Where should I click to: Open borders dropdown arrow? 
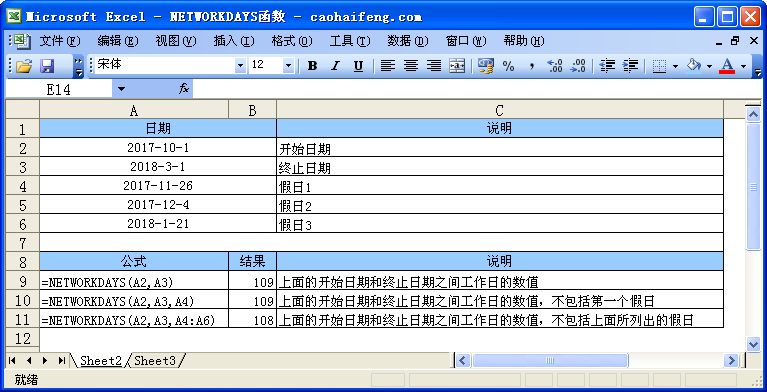(676, 66)
